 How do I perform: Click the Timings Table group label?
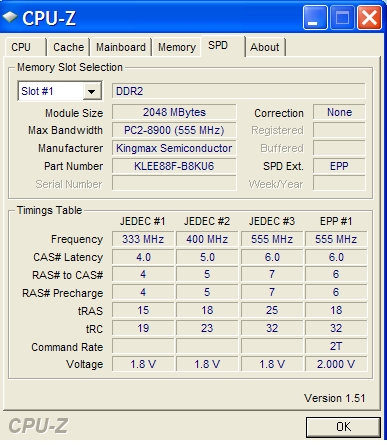click(49, 210)
